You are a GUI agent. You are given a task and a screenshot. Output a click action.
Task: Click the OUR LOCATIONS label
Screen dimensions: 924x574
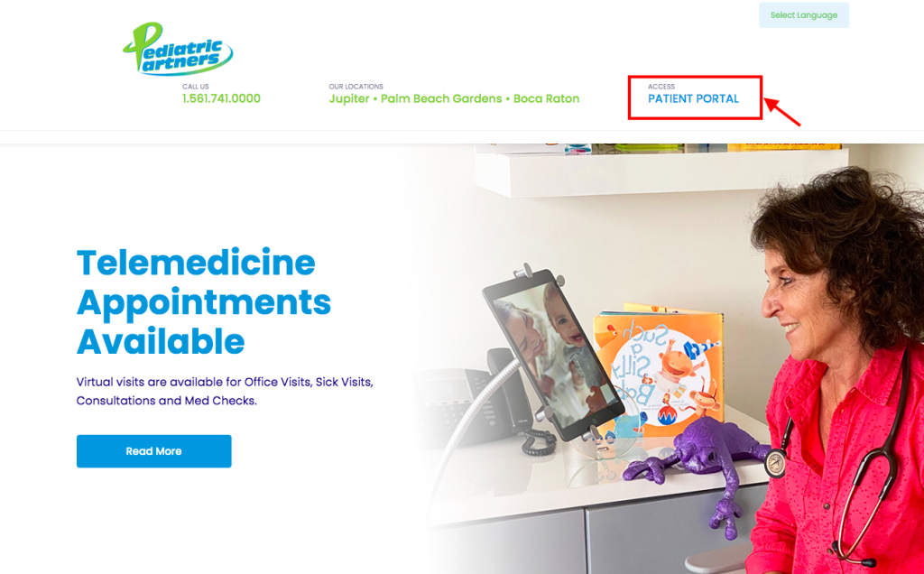pos(356,87)
